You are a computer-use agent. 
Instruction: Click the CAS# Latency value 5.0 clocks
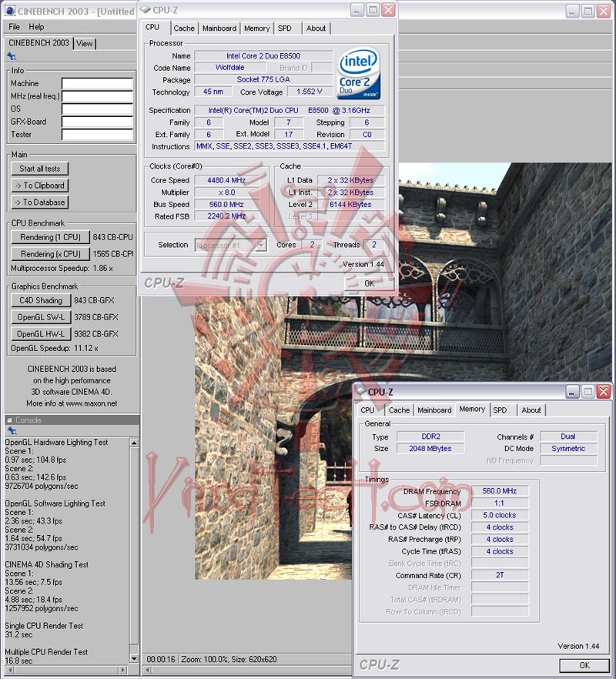tap(500, 515)
